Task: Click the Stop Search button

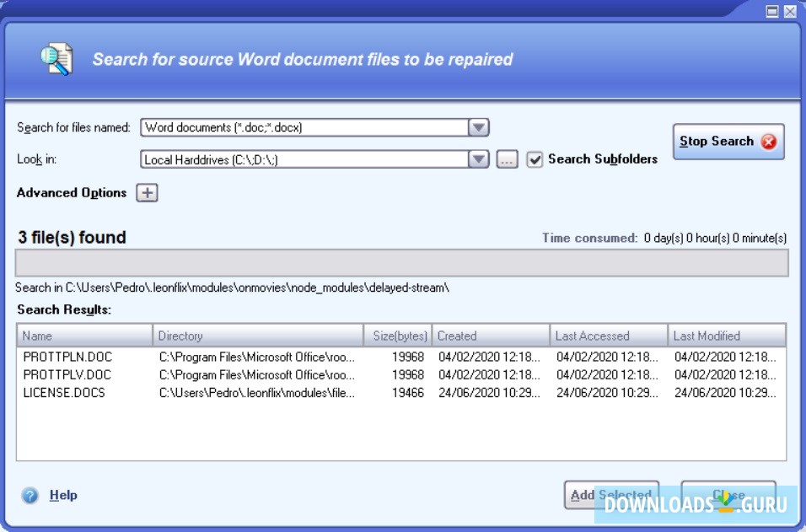Action: tap(728, 142)
